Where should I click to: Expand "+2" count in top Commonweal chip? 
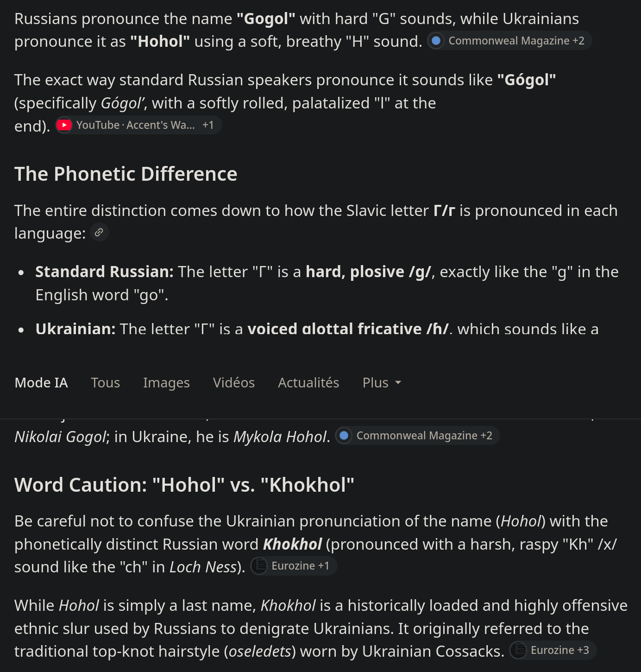[x=578, y=41]
